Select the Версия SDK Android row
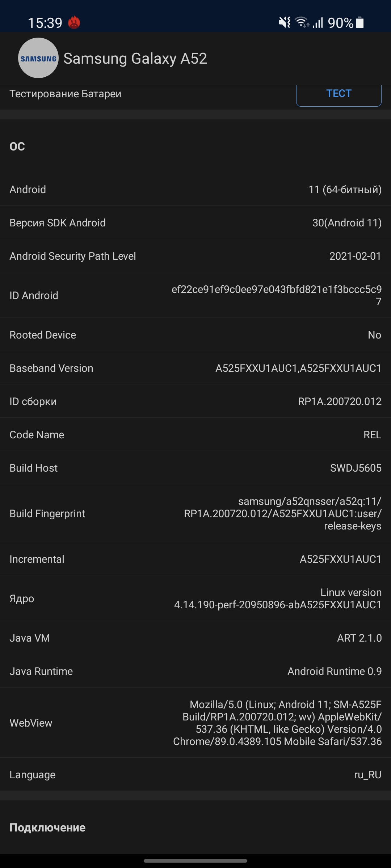Viewport: 391px width, 868px height. pos(195,223)
